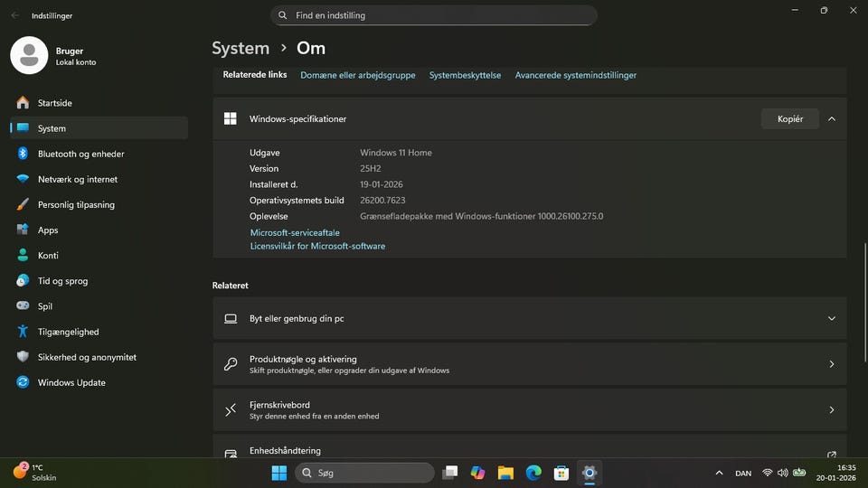Select Apps in the sidebar menu
The height and width of the screenshot is (488, 868).
(48, 230)
